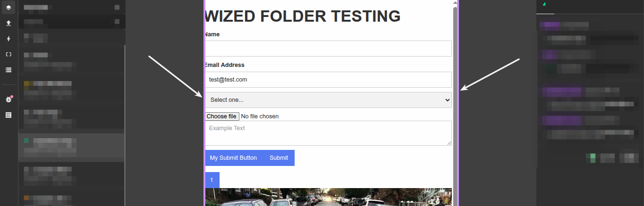Select the page 1 pagination button

coord(212,180)
